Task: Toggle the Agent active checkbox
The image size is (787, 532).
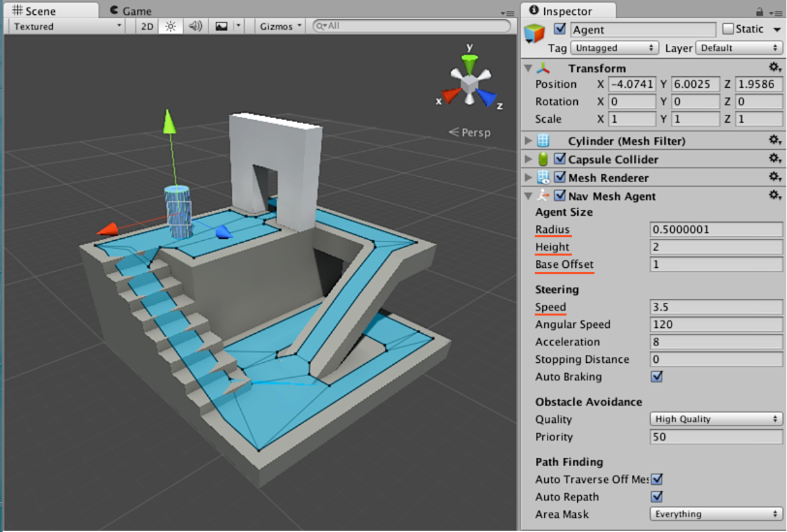Action: 560,29
